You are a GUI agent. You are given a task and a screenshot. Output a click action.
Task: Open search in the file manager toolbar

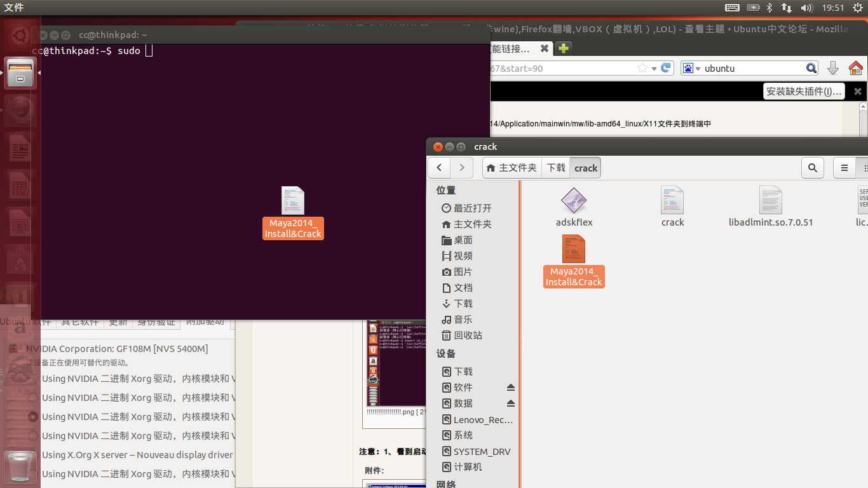point(813,168)
